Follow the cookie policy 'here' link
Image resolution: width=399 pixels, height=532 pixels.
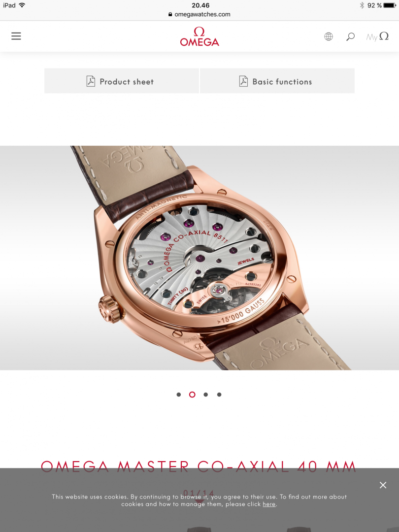pyautogui.click(x=269, y=504)
